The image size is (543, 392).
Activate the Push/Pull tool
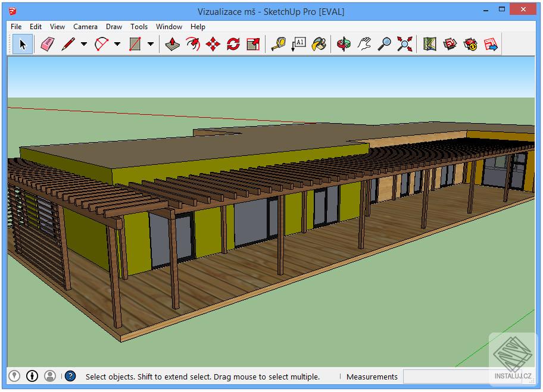172,43
